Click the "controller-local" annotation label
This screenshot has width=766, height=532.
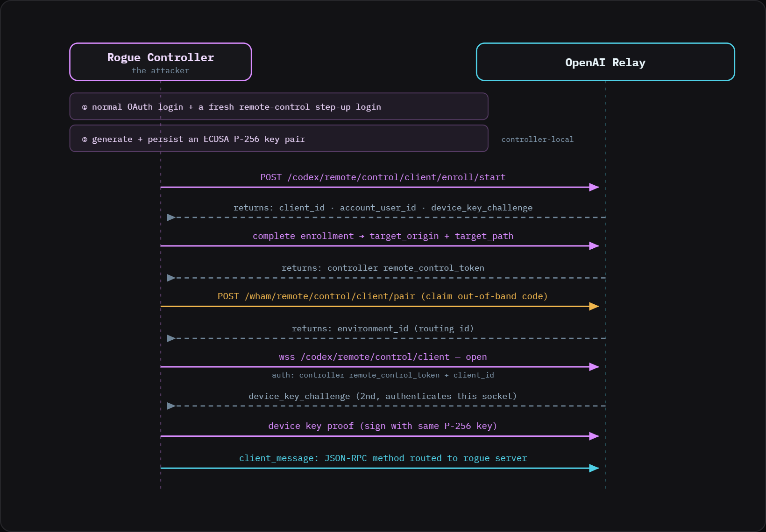(538, 140)
